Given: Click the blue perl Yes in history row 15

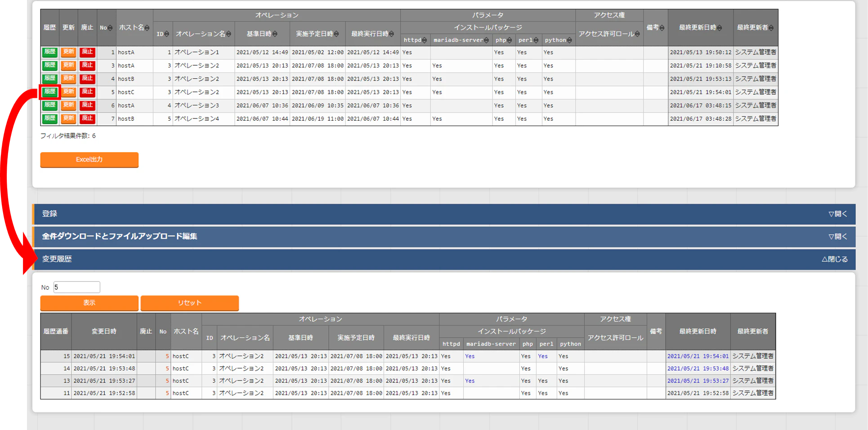Looking at the screenshot, I should coord(543,356).
